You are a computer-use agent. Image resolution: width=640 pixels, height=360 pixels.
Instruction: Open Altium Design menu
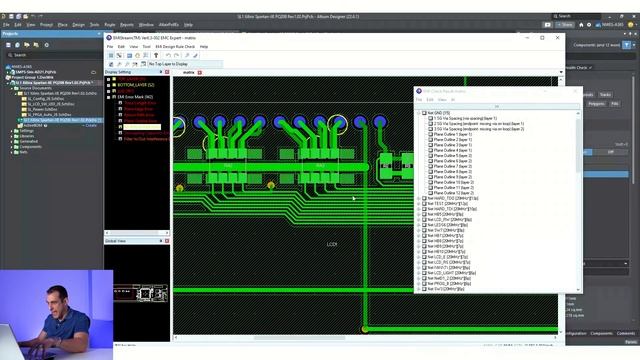(78, 25)
